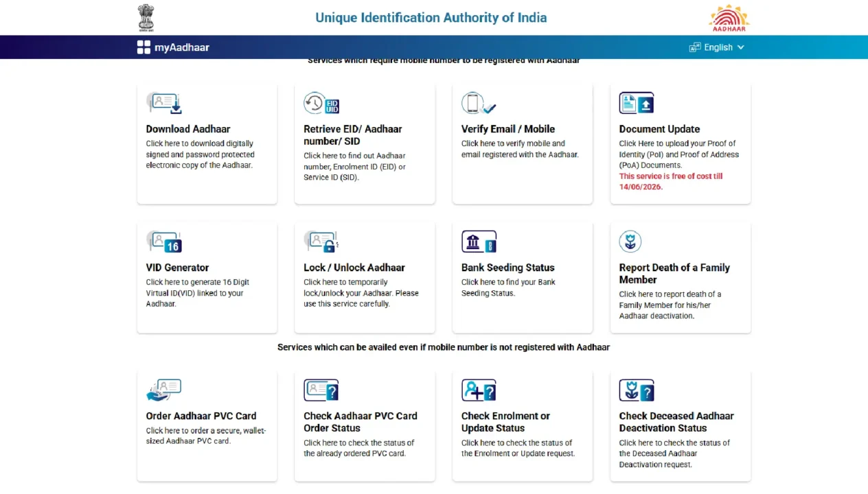Viewport: 868px width, 494px height.
Task: Click the Retrieve EID/UID clock icon
Action: (x=321, y=104)
